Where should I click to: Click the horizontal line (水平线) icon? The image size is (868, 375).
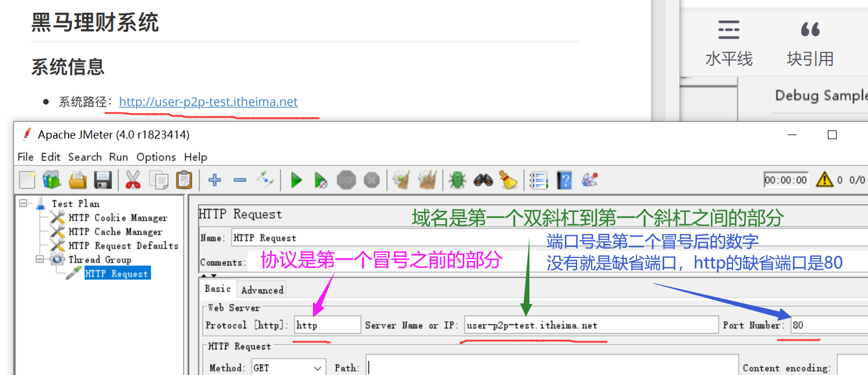tap(729, 29)
